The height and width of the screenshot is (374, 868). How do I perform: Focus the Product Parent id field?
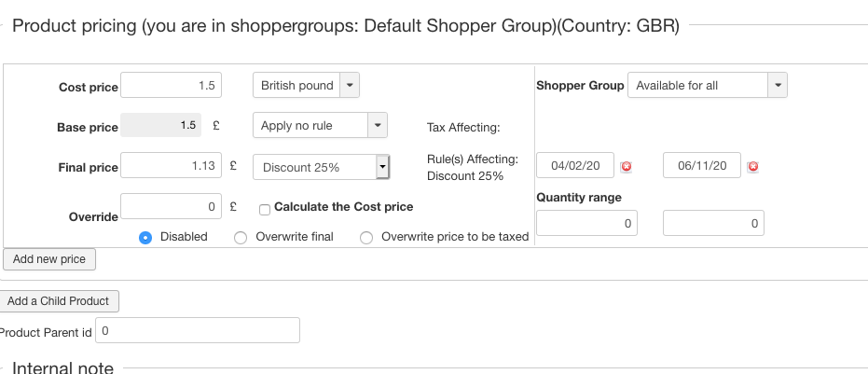pyautogui.click(x=198, y=330)
